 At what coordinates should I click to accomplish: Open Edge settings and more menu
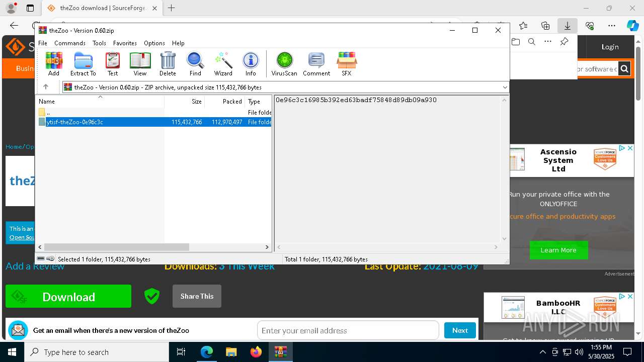[611, 26]
